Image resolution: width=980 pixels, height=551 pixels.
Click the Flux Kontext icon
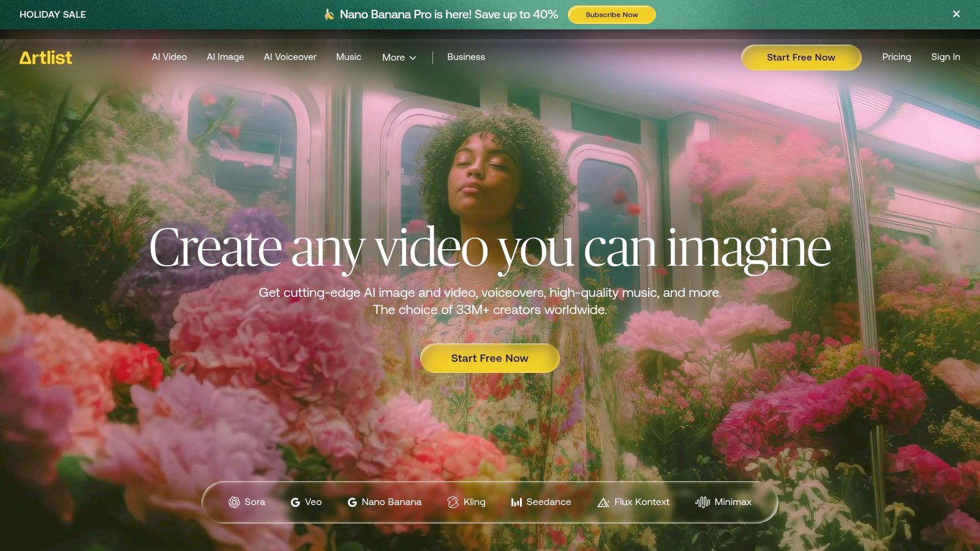coord(602,502)
